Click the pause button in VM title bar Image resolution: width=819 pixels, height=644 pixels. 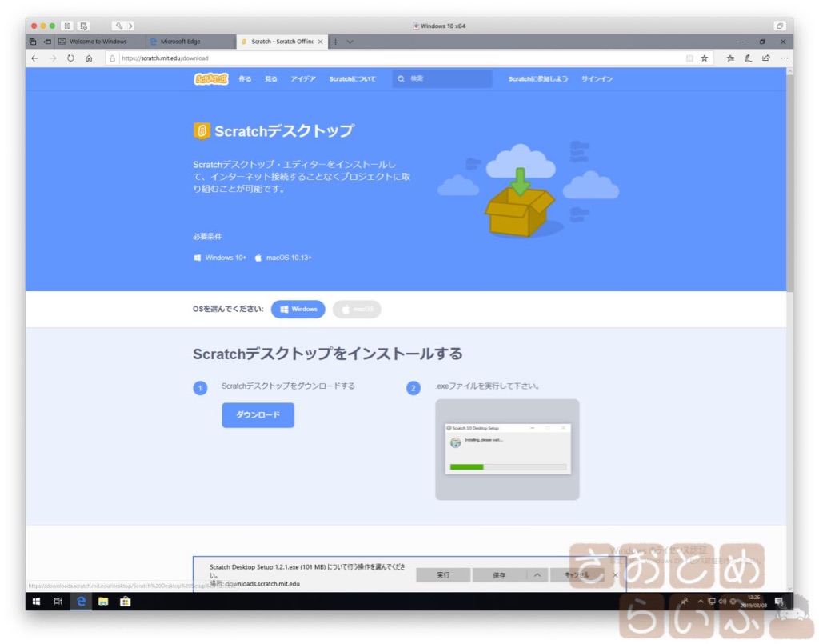pyautogui.click(x=67, y=26)
